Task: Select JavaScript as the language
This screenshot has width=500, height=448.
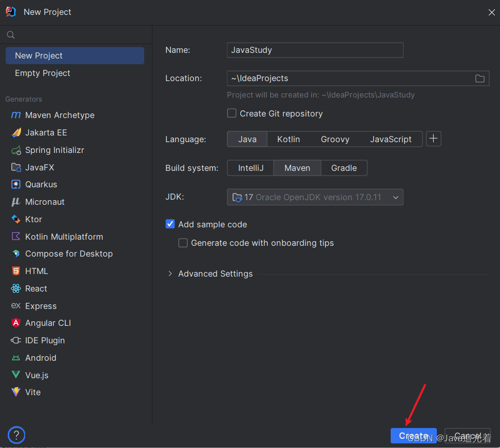Action: point(391,139)
